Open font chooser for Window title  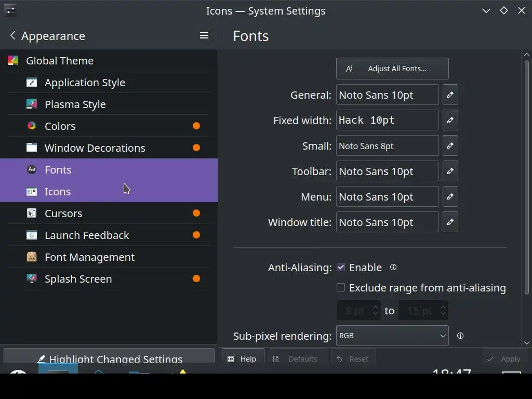coord(450,222)
